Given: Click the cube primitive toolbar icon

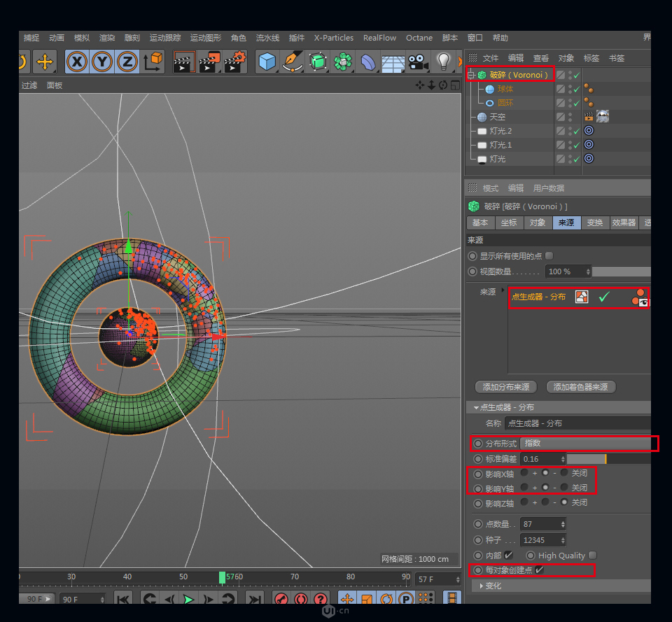Looking at the screenshot, I should click(267, 62).
